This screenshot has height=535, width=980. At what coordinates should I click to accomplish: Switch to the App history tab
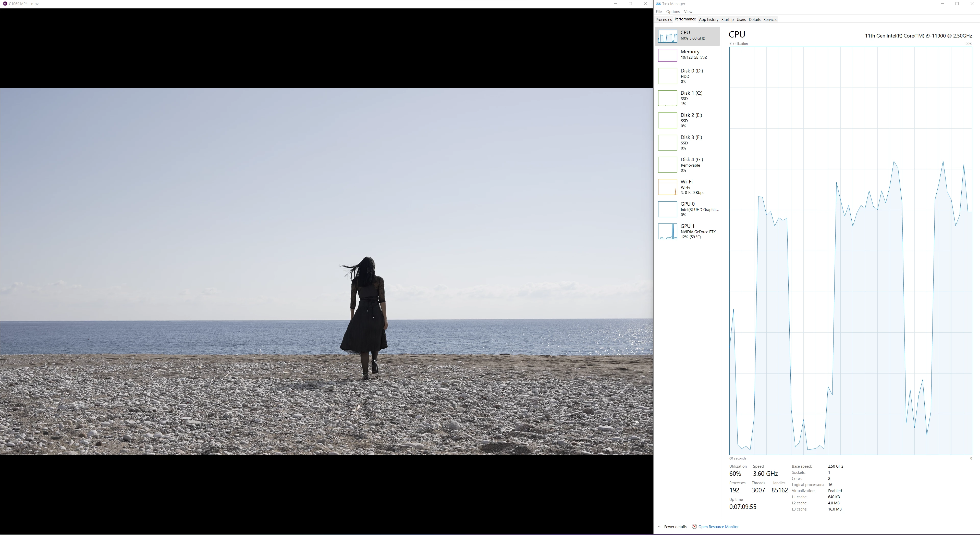708,20
